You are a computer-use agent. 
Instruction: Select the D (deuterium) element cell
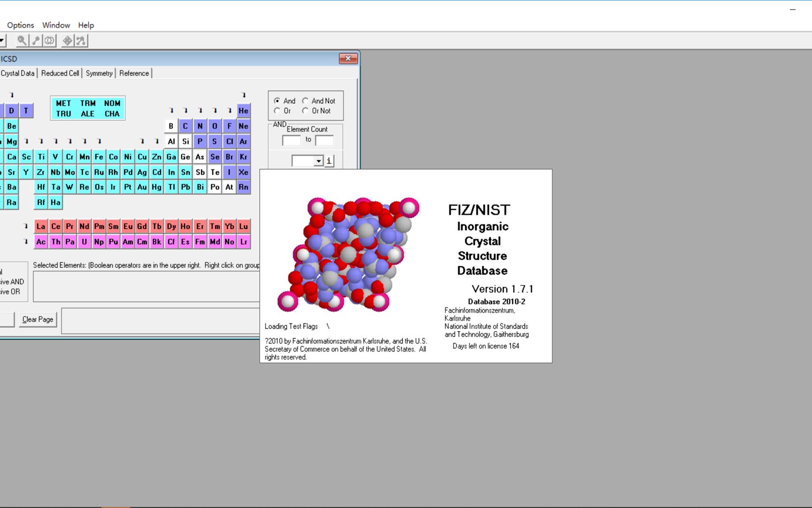pyautogui.click(x=11, y=111)
